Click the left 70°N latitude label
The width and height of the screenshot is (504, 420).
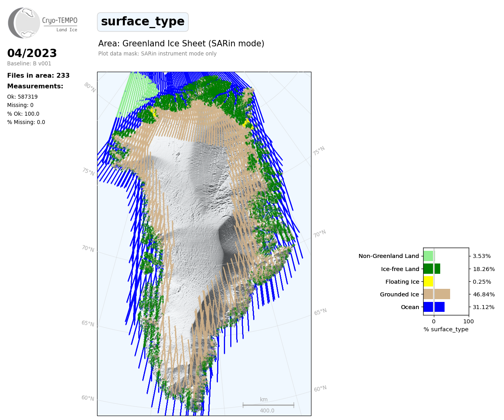tap(88, 248)
